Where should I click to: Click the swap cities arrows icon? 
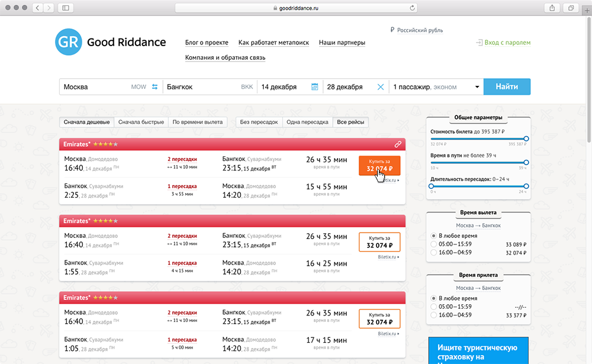[155, 87]
